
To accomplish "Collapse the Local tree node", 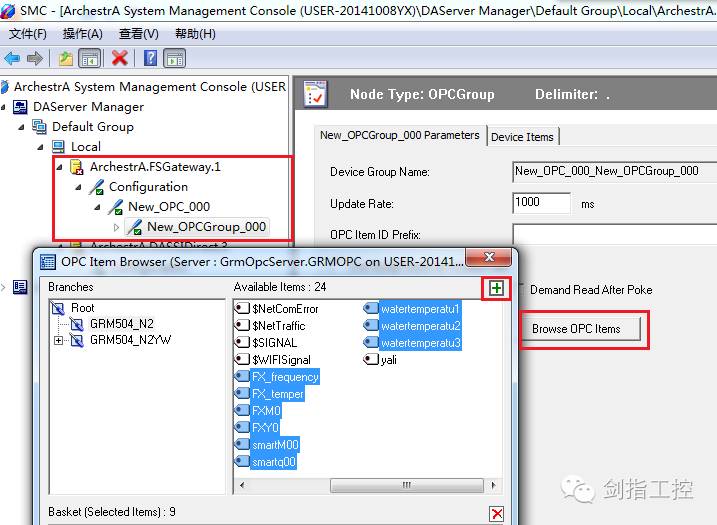I will [x=41, y=147].
